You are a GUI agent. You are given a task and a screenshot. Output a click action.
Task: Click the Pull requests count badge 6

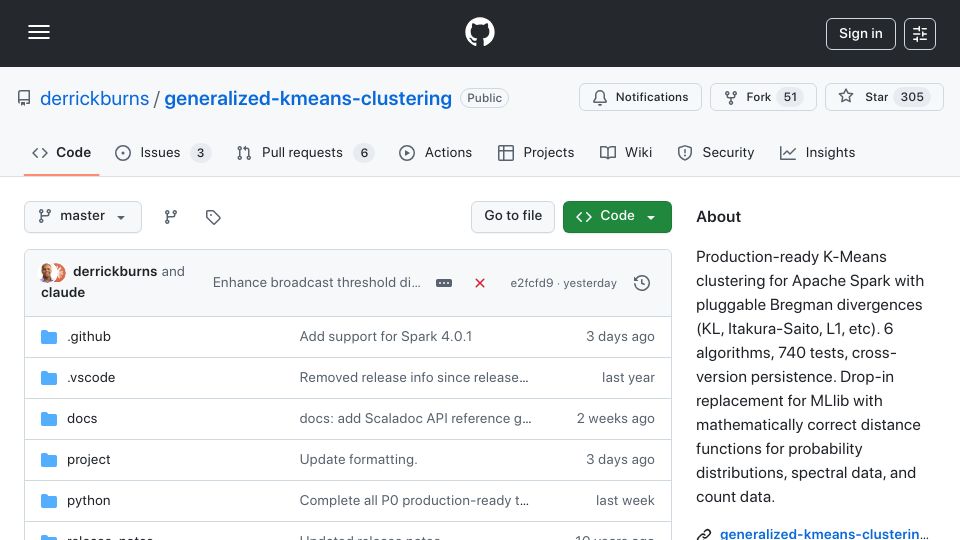click(x=364, y=152)
